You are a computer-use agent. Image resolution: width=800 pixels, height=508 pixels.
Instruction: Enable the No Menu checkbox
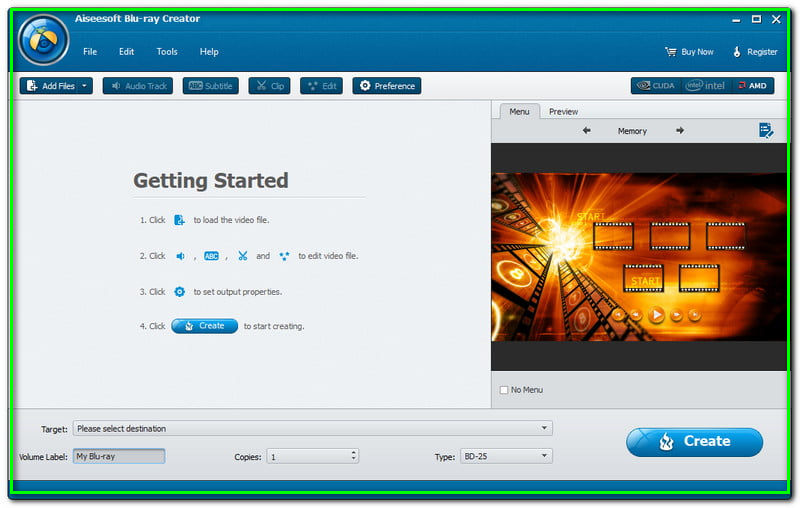504,390
